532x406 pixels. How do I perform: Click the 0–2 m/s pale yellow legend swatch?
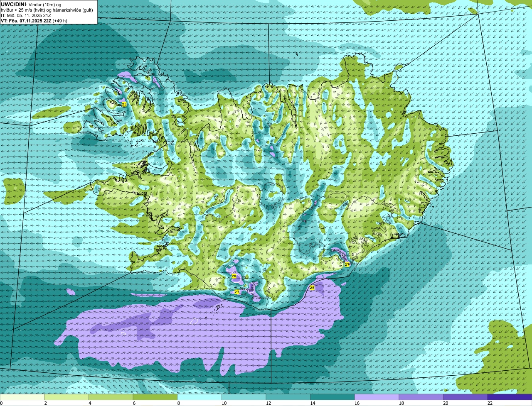[22, 397]
